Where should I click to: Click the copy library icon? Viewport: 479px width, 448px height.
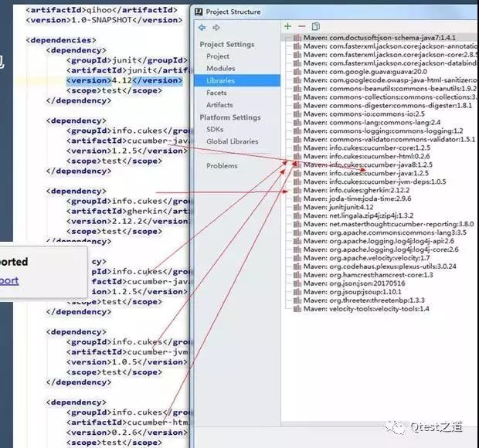pos(315,26)
